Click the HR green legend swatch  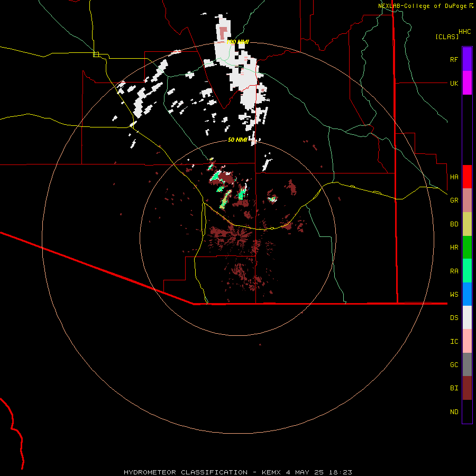click(x=467, y=248)
